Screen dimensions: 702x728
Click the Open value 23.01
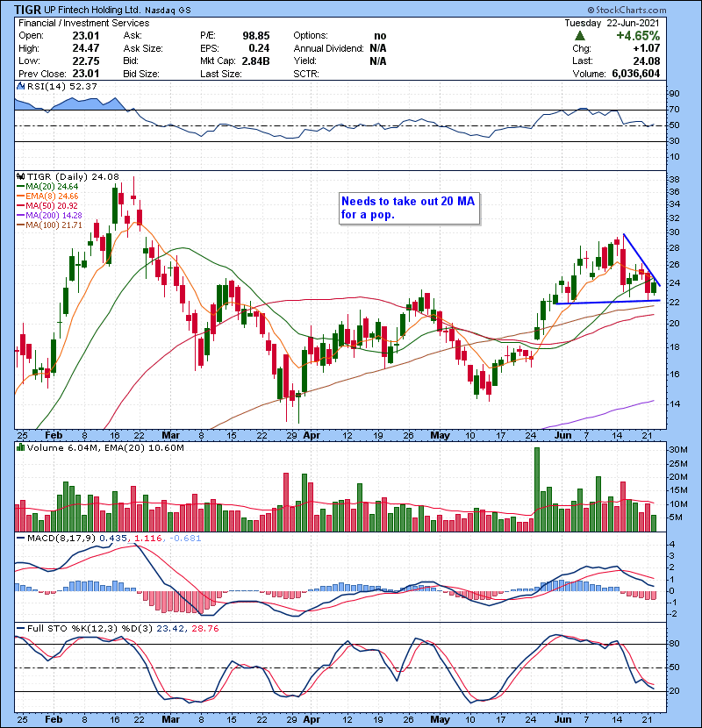(x=86, y=36)
